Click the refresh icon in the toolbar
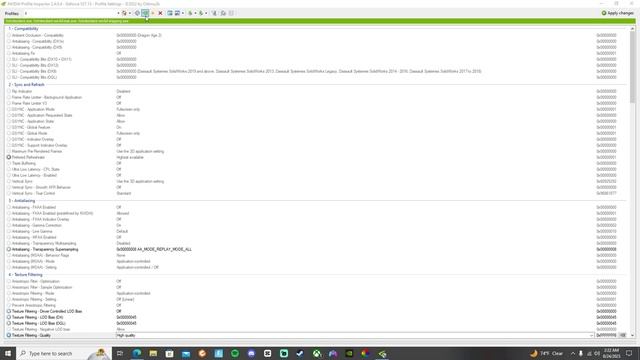This screenshot has width=640, height=360. (x=137, y=13)
